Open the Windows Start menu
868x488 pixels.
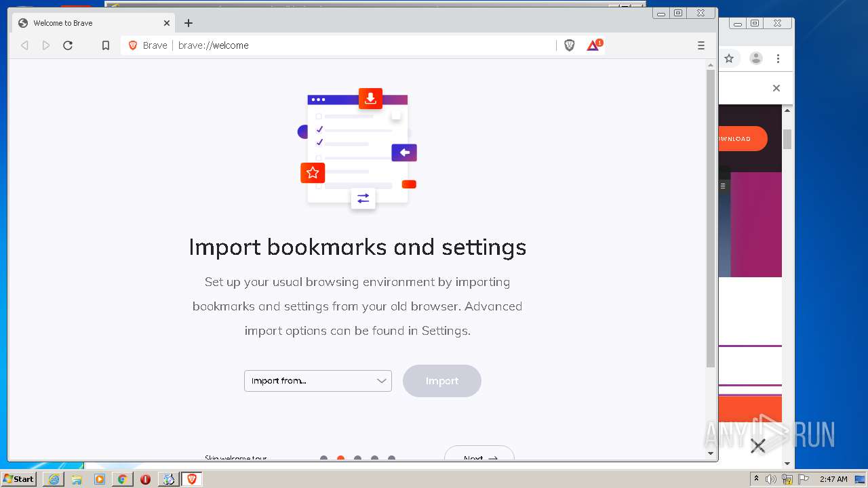pyautogui.click(x=19, y=479)
